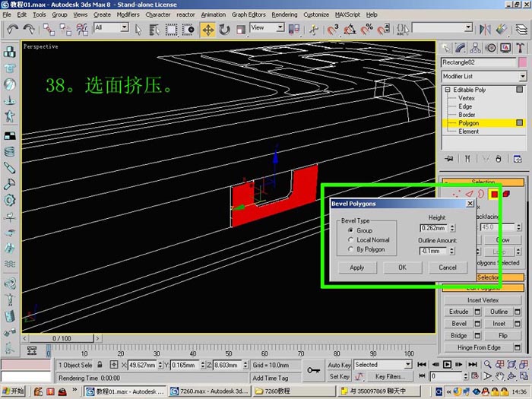Open Bevel settings box button
Image resolution: width=532 pixels, height=399 pixels.
tap(477, 324)
